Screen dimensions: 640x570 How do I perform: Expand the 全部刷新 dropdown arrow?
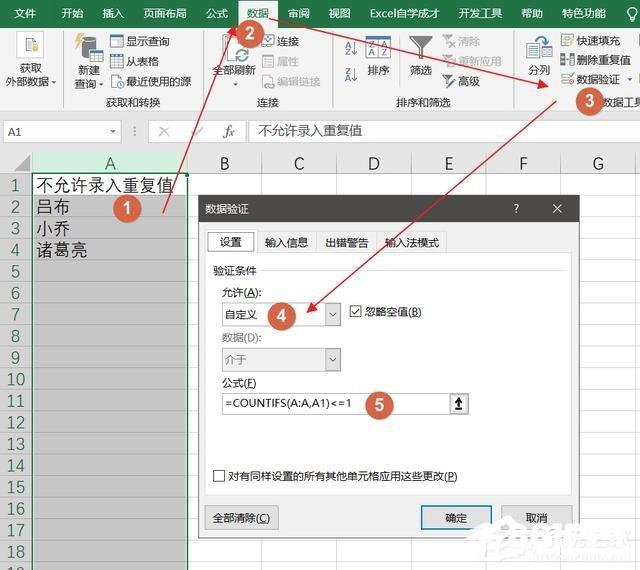pyautogui.click(x=235, y=85)
